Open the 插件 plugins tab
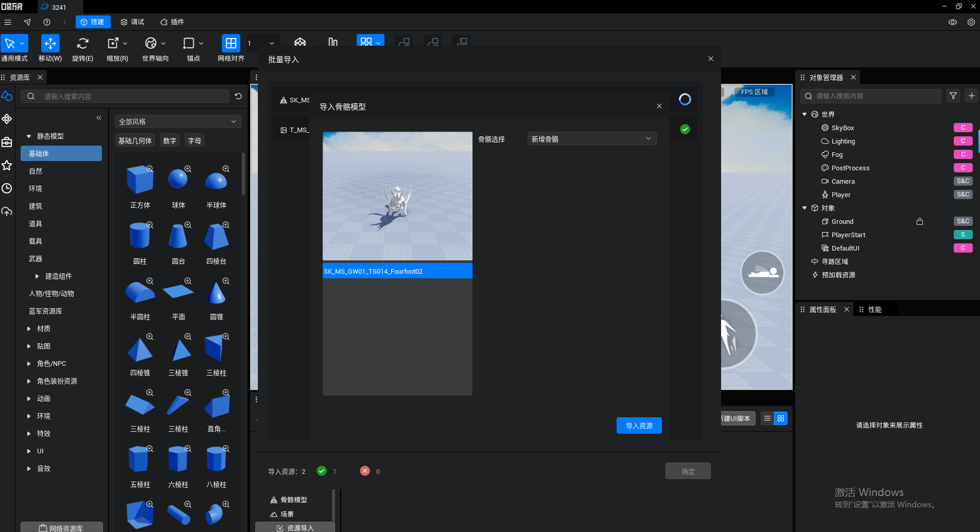Viewport: 980px width, 532px height. point(172,22)
